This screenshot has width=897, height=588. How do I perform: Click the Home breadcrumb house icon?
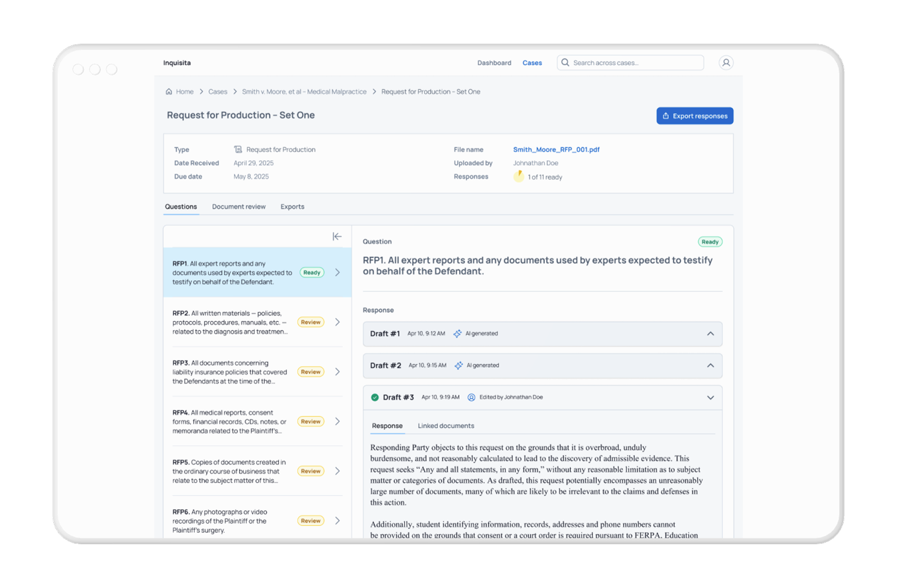point(169,91)
